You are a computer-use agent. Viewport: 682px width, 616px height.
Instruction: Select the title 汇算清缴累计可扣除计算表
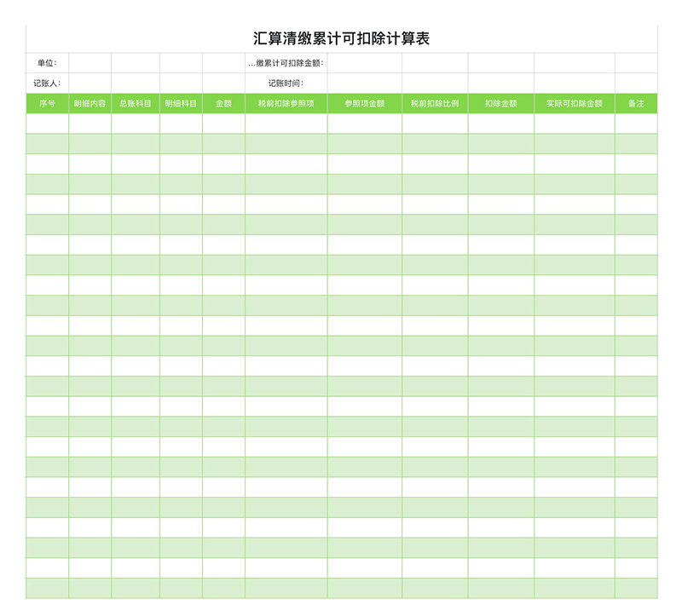pos(342,38)
